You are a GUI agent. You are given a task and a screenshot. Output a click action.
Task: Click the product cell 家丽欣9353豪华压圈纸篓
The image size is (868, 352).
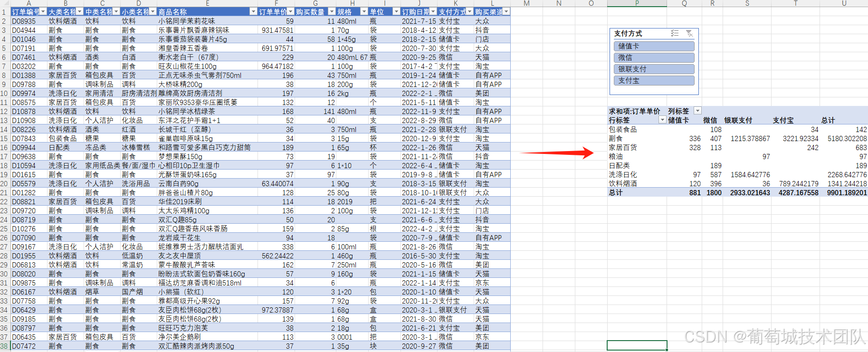207,102
